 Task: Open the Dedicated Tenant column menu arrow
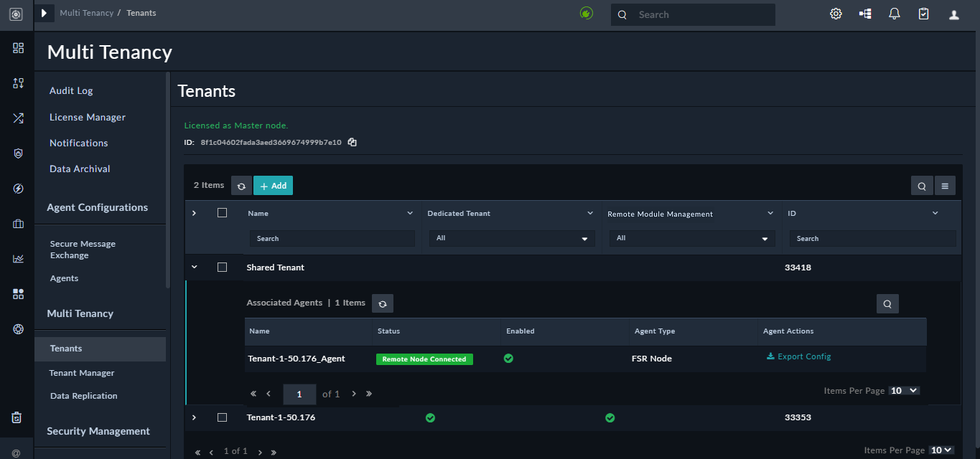click(x=590, y=213)
